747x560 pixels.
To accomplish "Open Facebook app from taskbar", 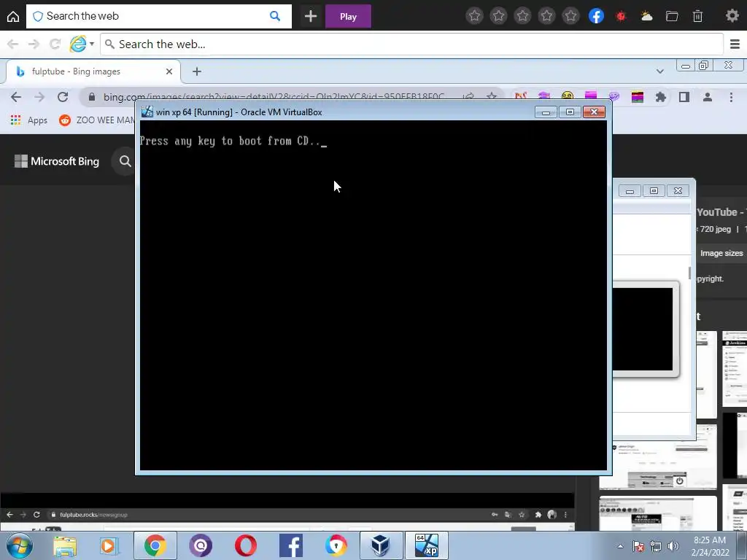I will [290, 545].
